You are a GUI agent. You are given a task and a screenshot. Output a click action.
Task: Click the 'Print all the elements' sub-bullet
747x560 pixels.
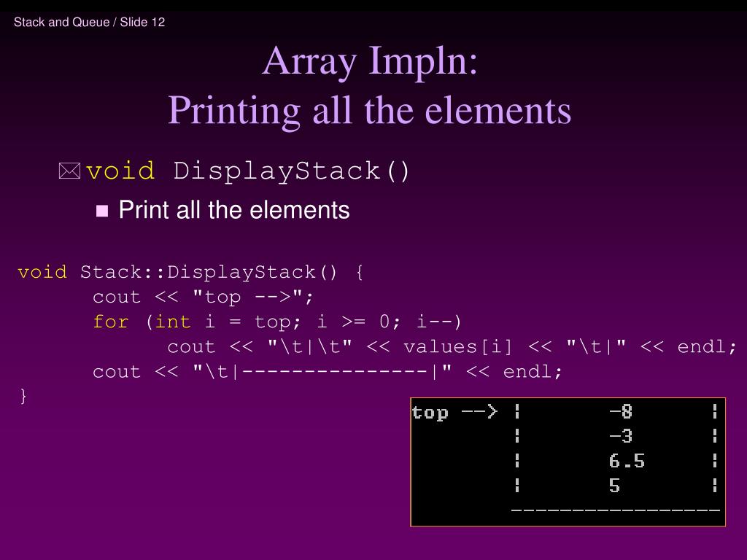(234, 210)
